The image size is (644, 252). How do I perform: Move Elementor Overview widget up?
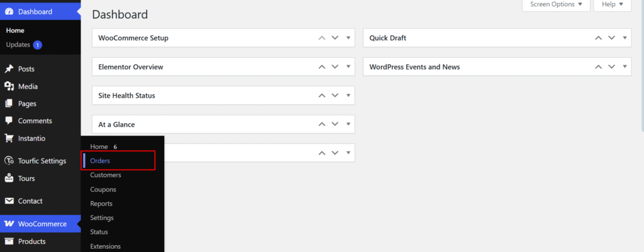point(322,67)
